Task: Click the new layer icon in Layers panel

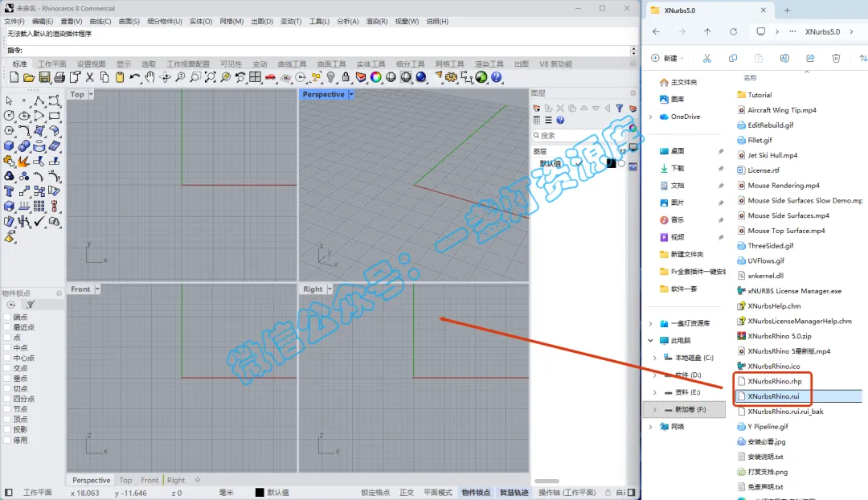Action: 536,108
